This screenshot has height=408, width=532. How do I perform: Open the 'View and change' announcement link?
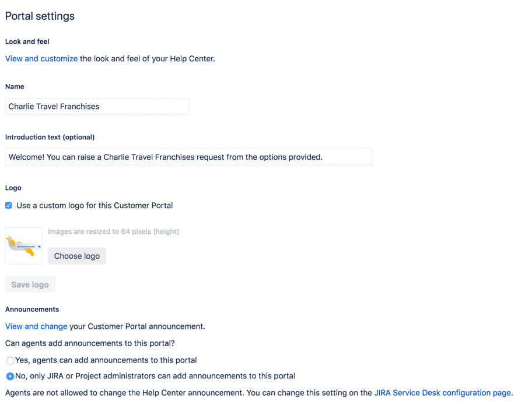pos(36,326)
